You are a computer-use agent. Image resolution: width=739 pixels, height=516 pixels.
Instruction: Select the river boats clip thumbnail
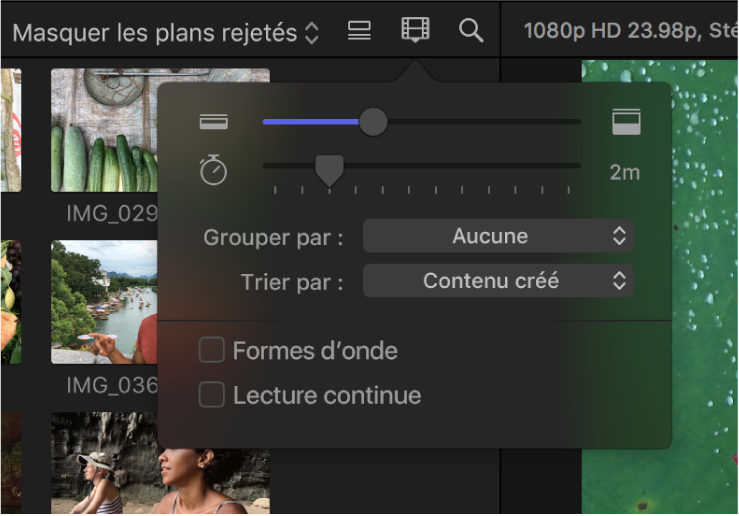click(x=104, y=302)
